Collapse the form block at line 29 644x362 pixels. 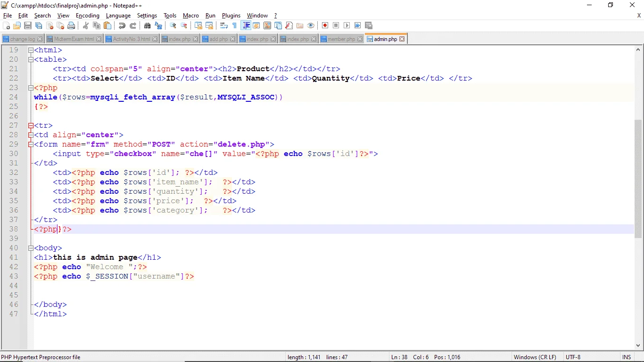(31, 144)
